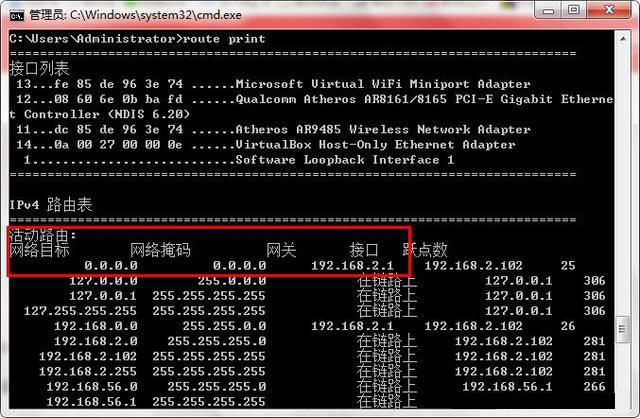The image size is (640, 418).
Task: Click gateway 192.168.2.1 in the default route row
Action: [x=351, y=266]
